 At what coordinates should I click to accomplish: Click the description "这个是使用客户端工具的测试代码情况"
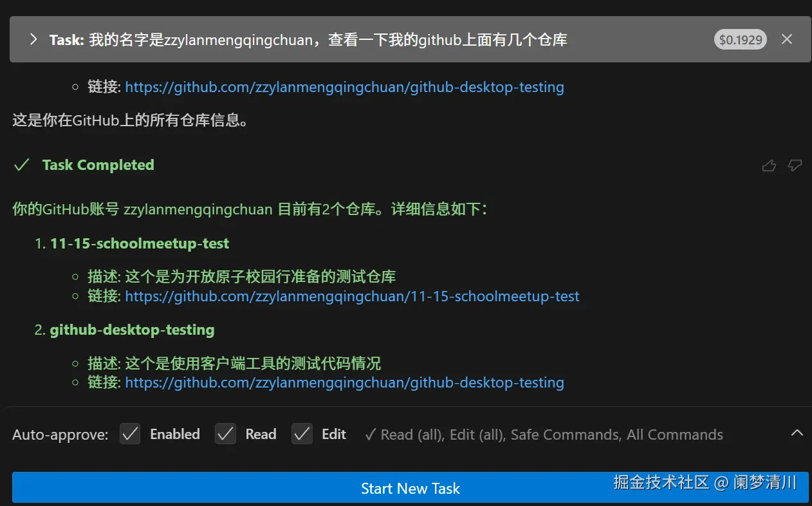(x=253, y=363)
